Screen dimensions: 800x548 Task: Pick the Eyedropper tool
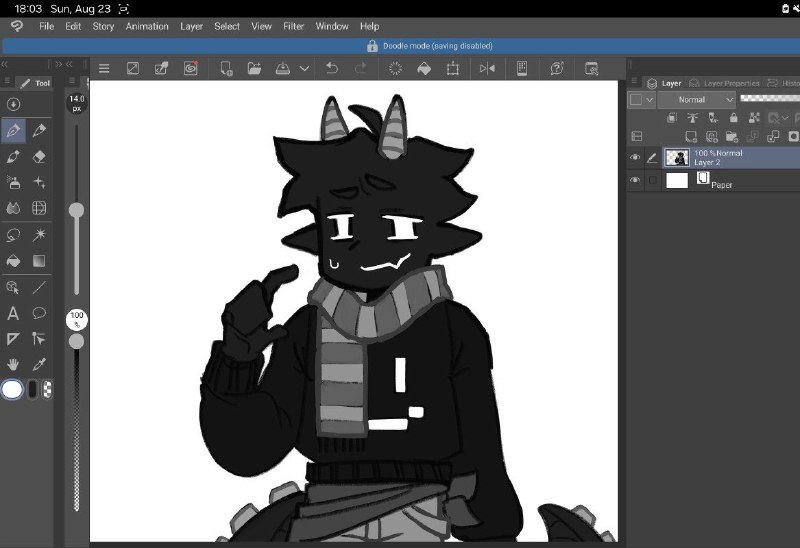[x=39, y=364]
